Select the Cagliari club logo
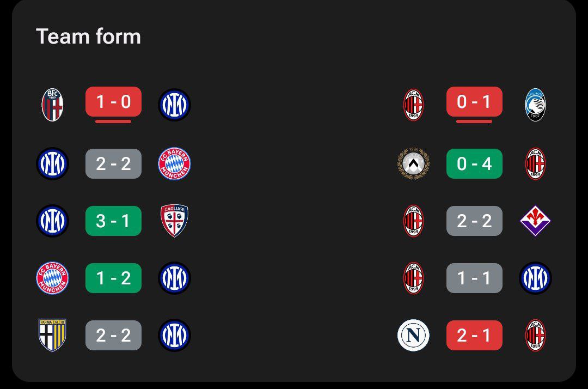Viewport: 588px width, 389px height. pyautogui.click(x=174, y=221)
